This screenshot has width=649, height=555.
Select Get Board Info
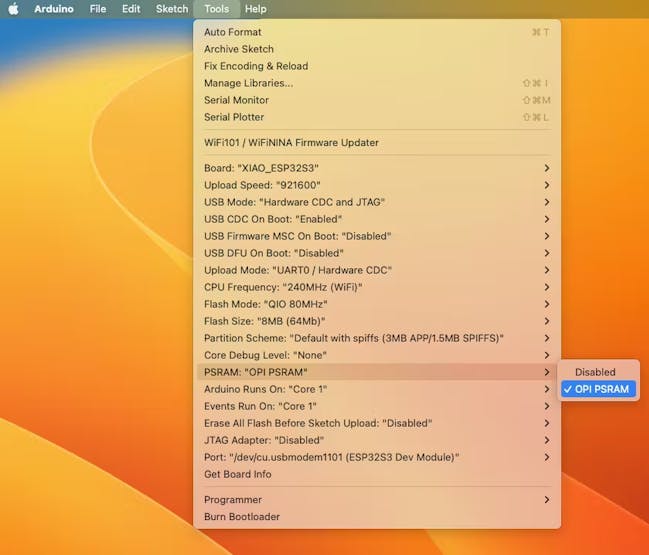point(238,474)
